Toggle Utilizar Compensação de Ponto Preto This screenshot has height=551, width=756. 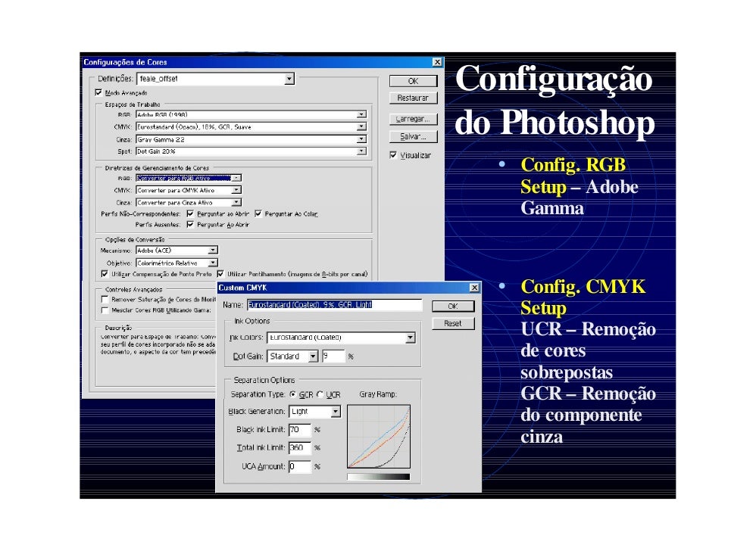(105, 274)
